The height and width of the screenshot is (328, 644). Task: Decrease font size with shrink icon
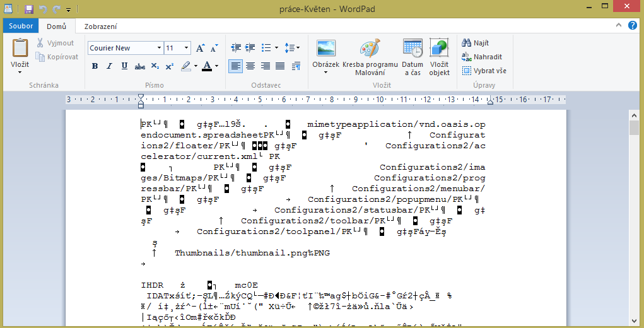pos(214,48)
